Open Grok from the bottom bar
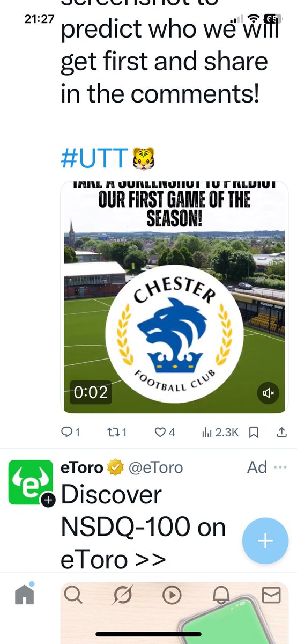 pos(123,595)
